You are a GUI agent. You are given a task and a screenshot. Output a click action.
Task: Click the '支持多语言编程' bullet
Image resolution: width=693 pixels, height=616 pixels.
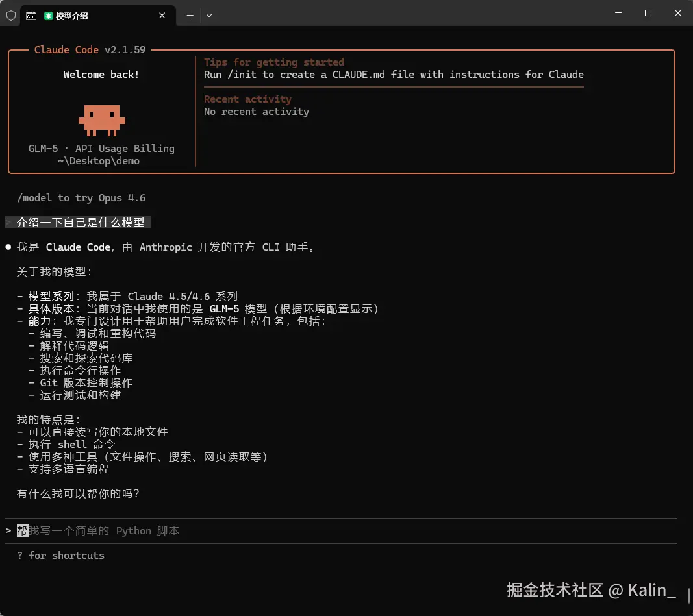(x=63, y=469)
